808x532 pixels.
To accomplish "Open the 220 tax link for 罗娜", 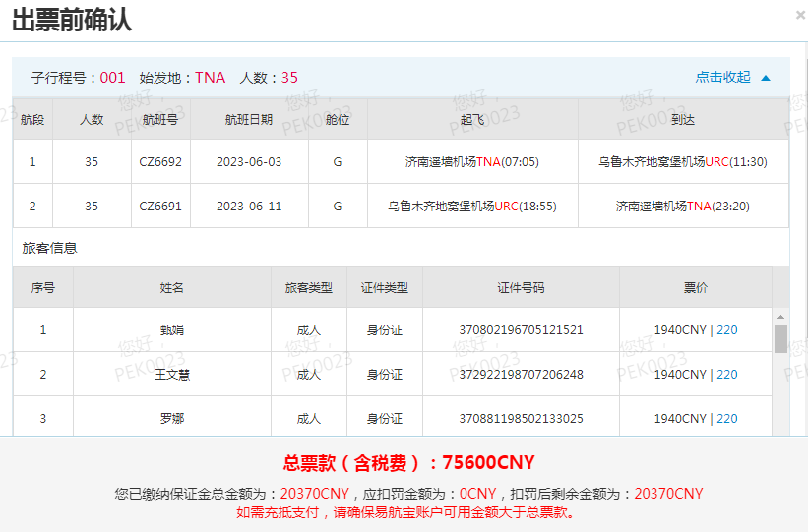I will click(x=726, y=419).
